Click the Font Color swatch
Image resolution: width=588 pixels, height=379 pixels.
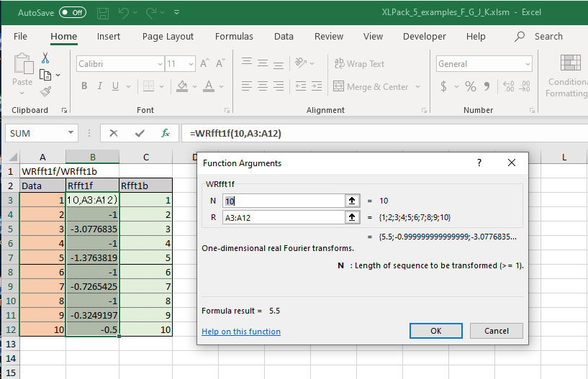pos(209,86)
